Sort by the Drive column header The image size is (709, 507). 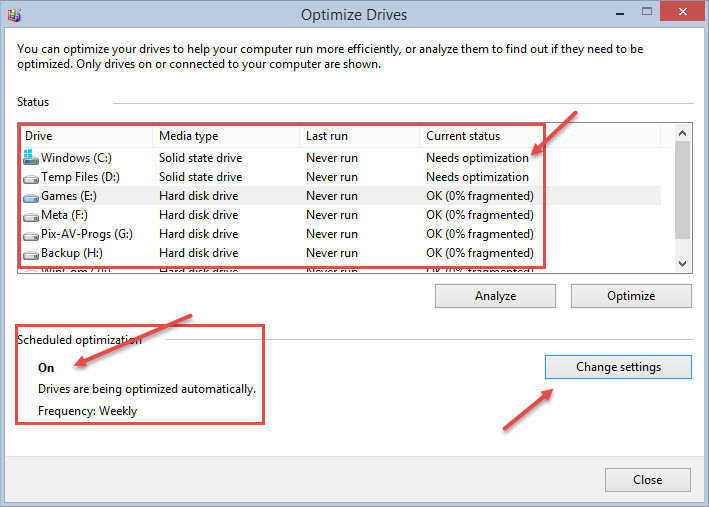[86, 136]
